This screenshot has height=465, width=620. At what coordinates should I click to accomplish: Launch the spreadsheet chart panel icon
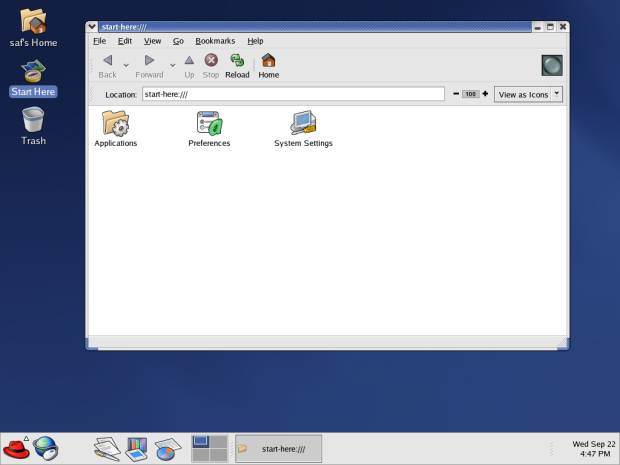click(x=168, y=449)
